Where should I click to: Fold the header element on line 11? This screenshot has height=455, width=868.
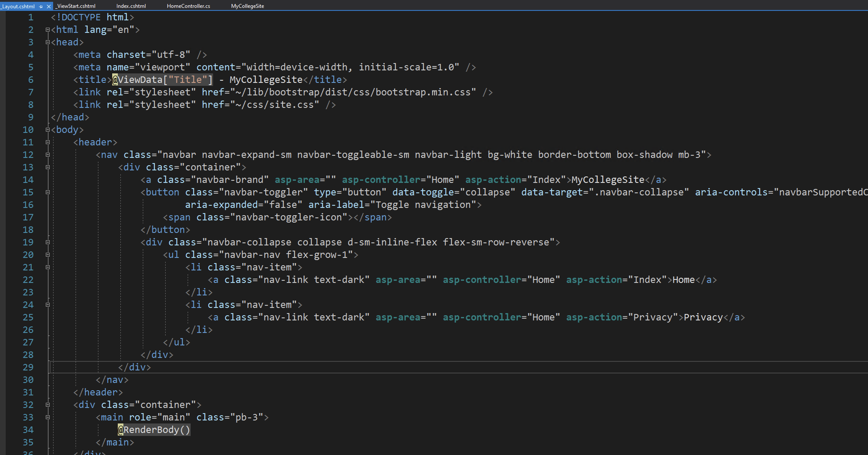[47, 142]
